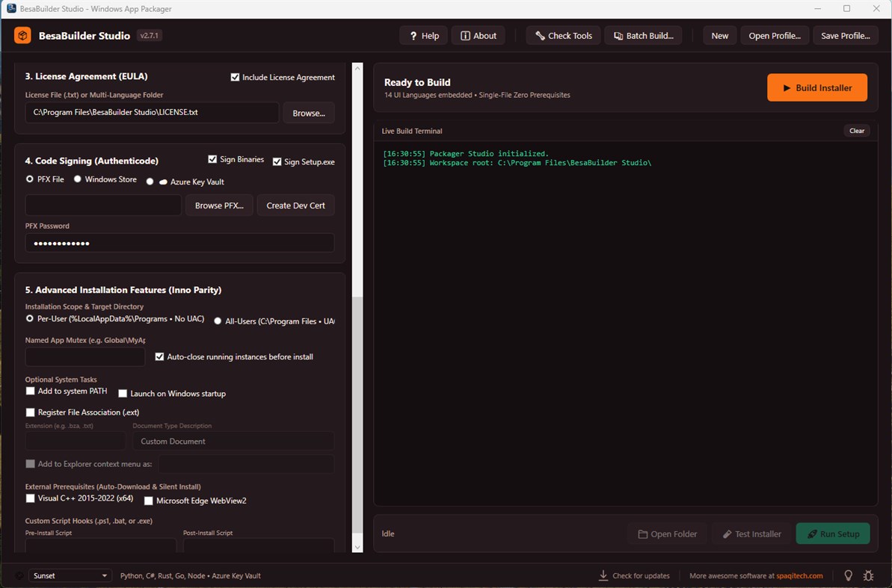Click the Test Installer button

[x=751, y=534]
